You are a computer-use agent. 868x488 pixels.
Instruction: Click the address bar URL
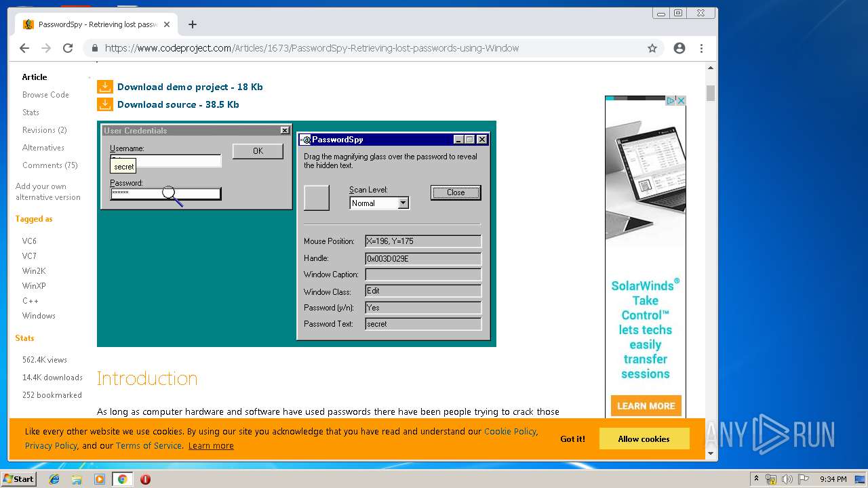tap(312, 48)
